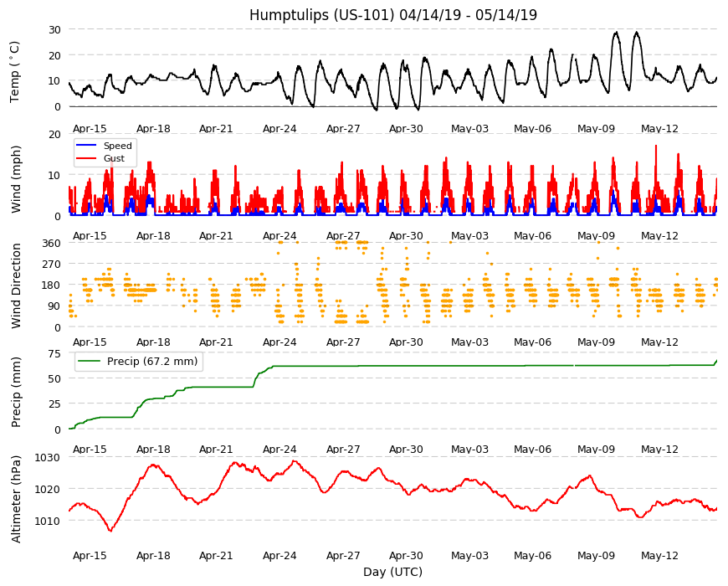Click the Gust legend label
The height and width of the screenshot is (586, 728).
[x=114, y=158]
